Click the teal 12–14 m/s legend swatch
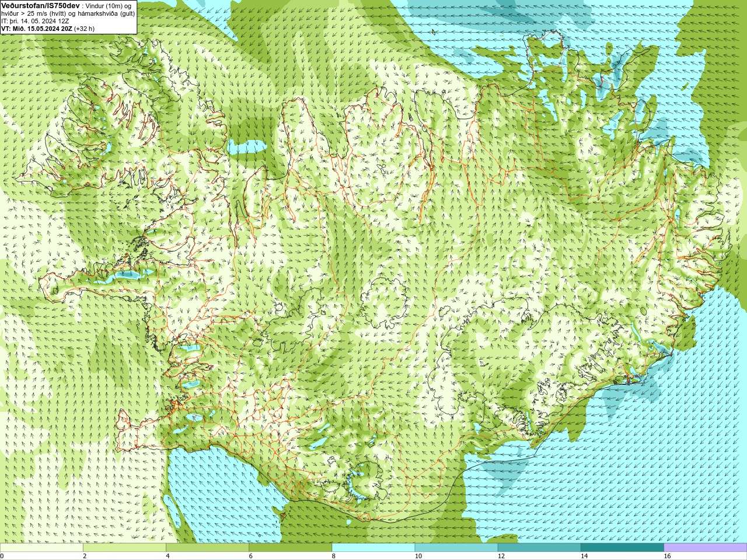The image size is (747, 560). 539,548
